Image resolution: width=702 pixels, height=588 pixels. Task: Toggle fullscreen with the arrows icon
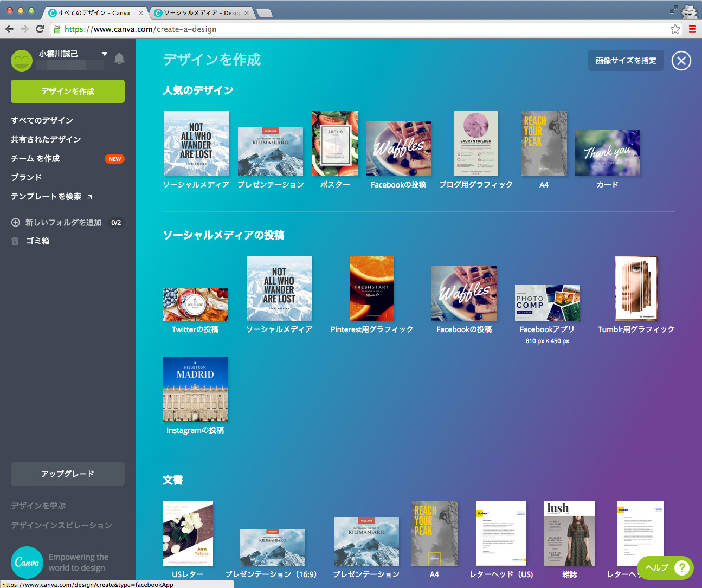coord(673,9)
